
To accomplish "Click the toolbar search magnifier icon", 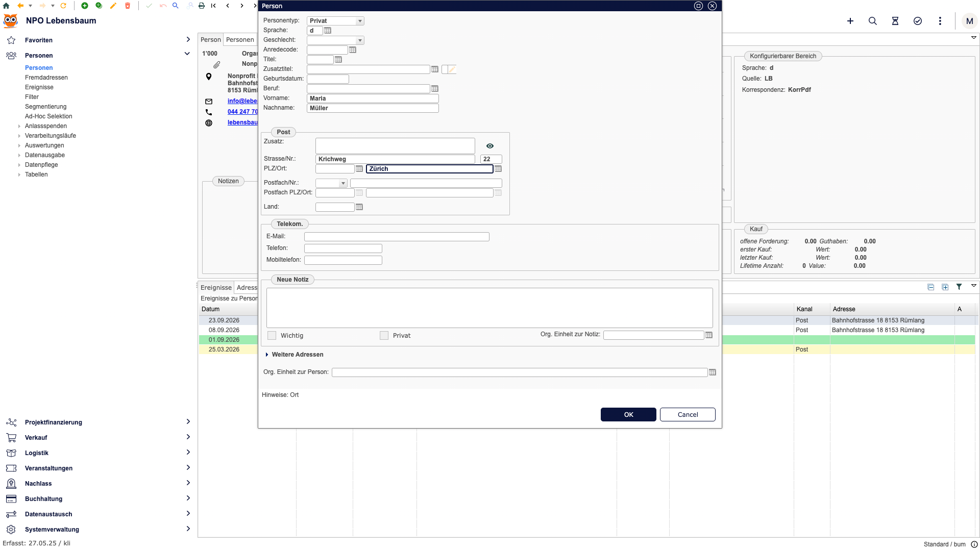I will pos(176,6).
